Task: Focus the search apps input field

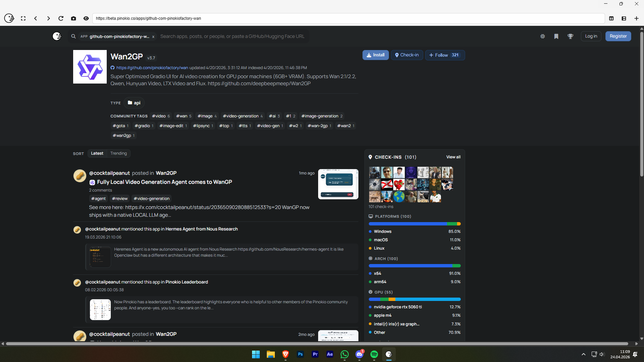Action: point(232,36)
